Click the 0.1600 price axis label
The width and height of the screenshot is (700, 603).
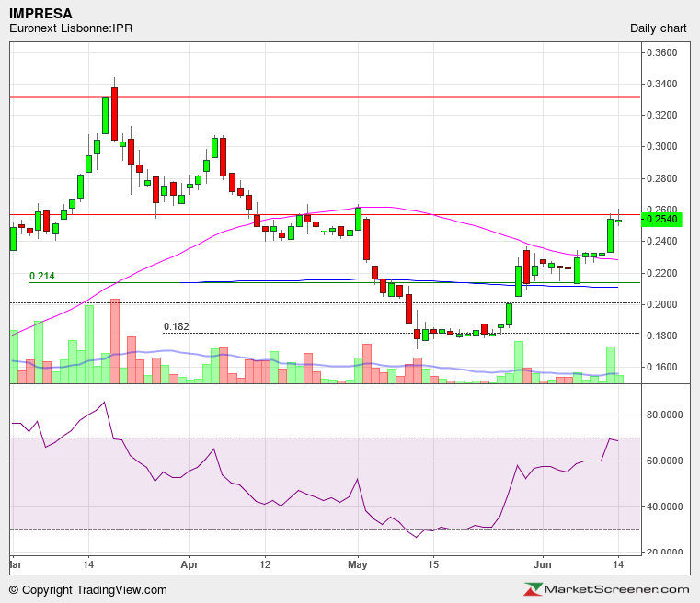(x=662, y=367)
